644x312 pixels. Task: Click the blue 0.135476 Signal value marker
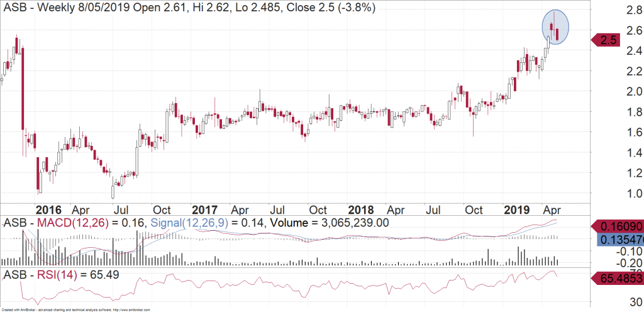[x=619, y=240]
